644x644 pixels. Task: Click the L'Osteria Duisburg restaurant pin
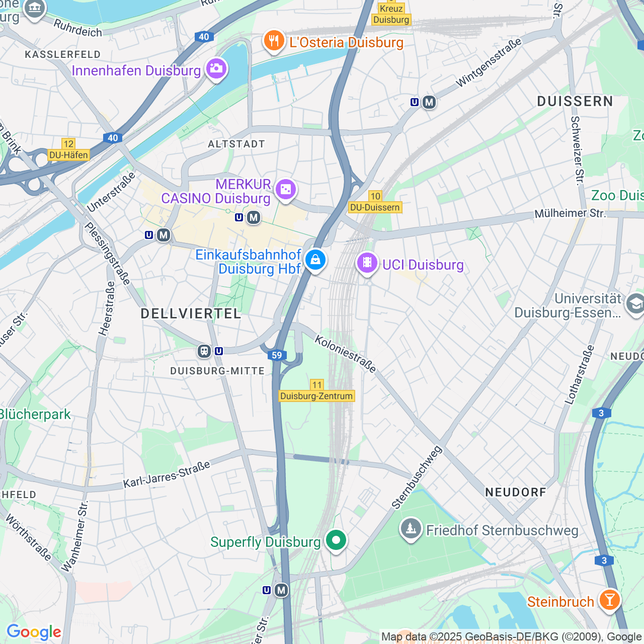pos(274,41)
